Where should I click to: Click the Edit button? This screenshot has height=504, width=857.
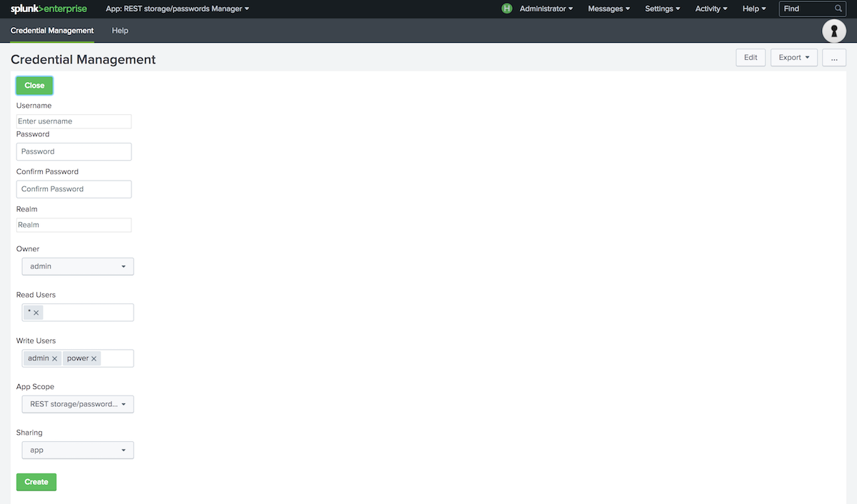coord(751,58)
